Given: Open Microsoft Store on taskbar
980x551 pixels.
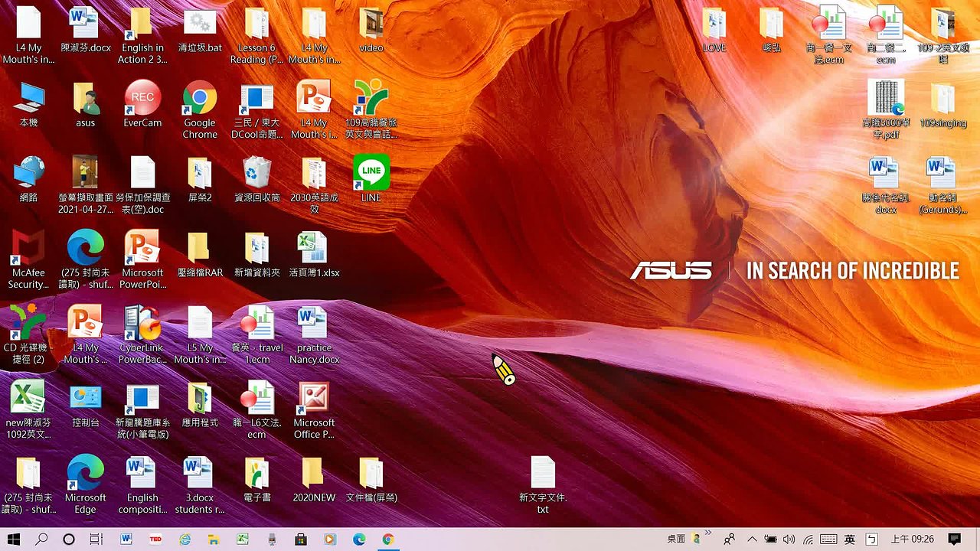Looking at the screenshot, I should coord(301,540).
